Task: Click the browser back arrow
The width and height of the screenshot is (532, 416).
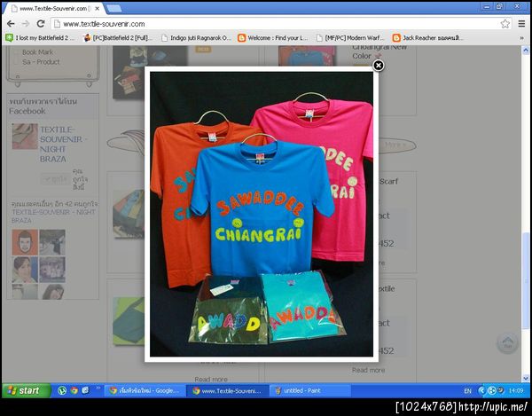Action: click(x=11, y=23)
